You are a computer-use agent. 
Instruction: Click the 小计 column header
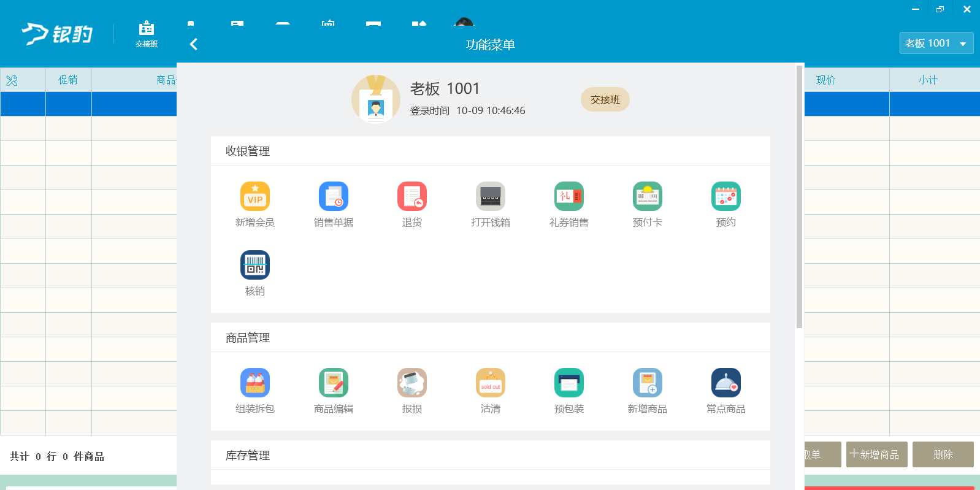pyautogui.click(x=928, y=80)
